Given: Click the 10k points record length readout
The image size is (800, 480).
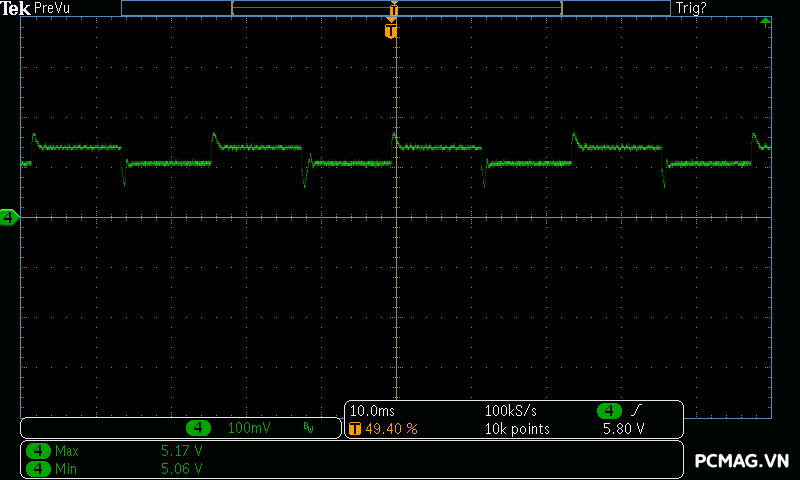Looking at the screenshot, I should pos(517,429).
